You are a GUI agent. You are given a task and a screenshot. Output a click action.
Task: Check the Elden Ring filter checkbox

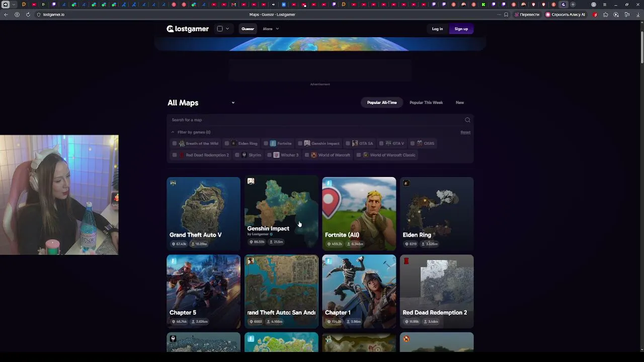coord(226,143)
